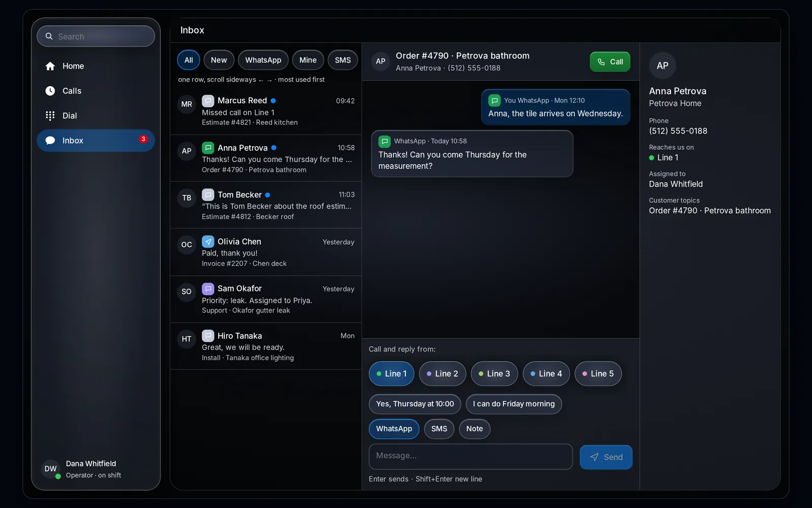Screen dimensions: 812x508
Task: Click WhatsApp icon on 'tile arrives Wednesday' message
Action: click(x=494, y=101)
